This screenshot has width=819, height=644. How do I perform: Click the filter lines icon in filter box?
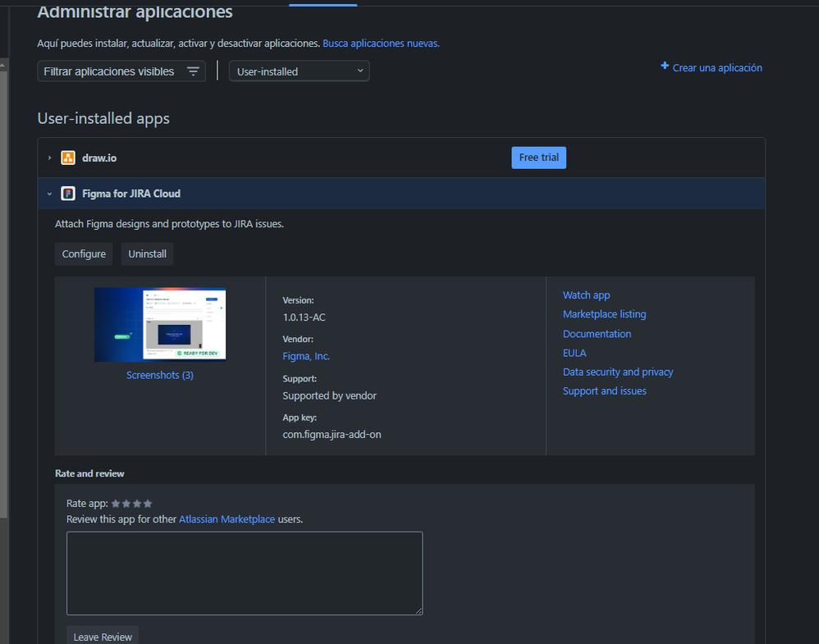(193, 71)
